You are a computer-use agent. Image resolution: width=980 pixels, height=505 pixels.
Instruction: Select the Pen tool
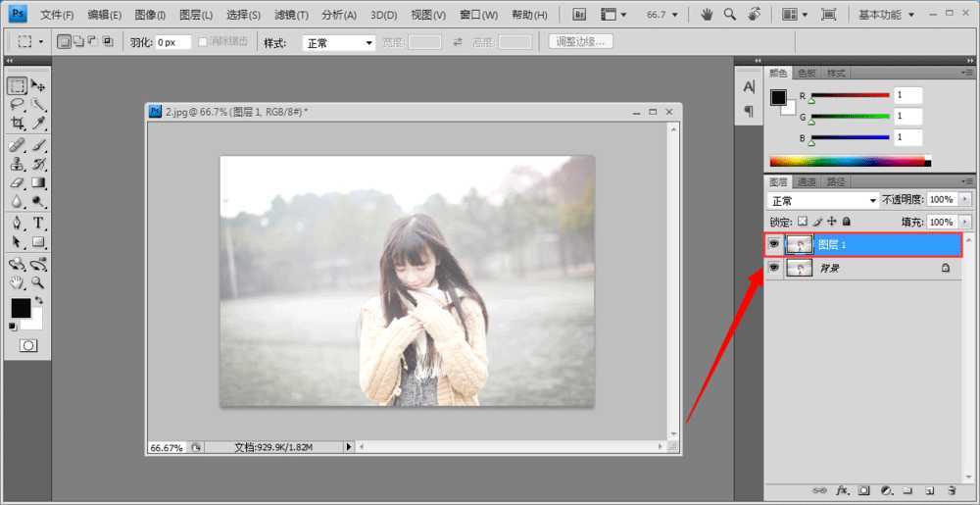18,223
